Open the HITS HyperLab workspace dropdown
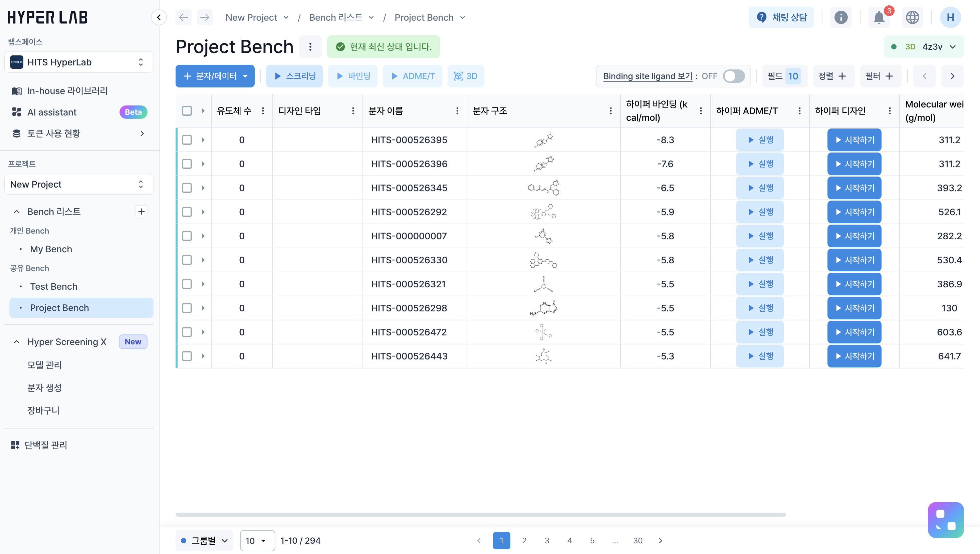 (x=78, y=62)
